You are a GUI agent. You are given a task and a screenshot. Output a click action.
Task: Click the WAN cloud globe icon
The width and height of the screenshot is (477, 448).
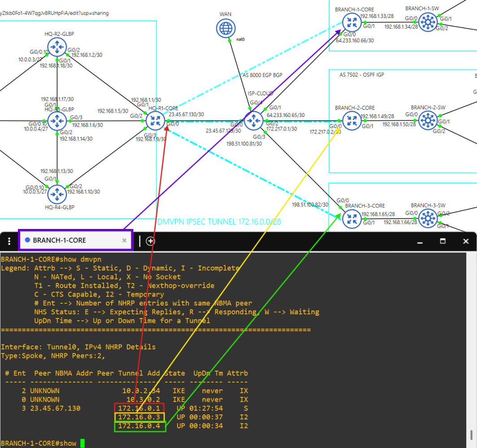pyautogui.click(x=225, y=29)
